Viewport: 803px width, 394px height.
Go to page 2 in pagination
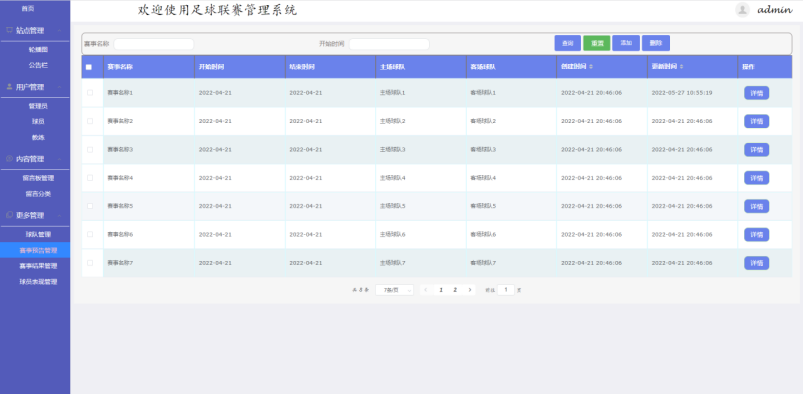455,290
